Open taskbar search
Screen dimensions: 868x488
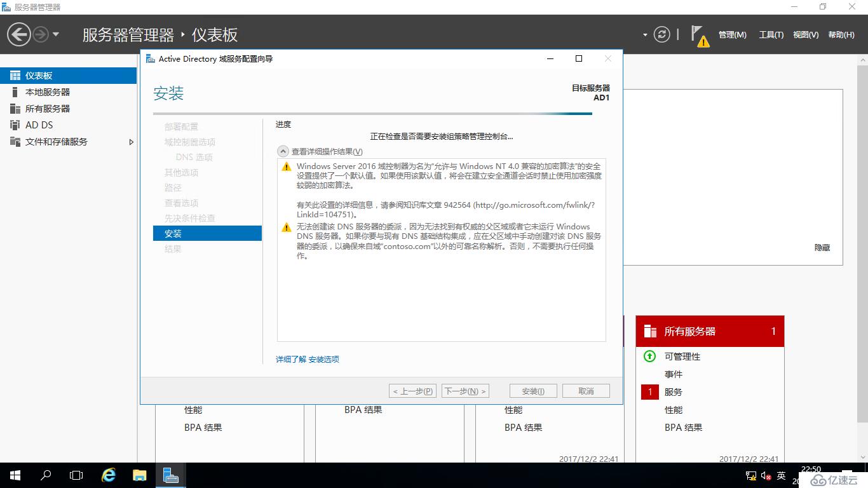46,475
